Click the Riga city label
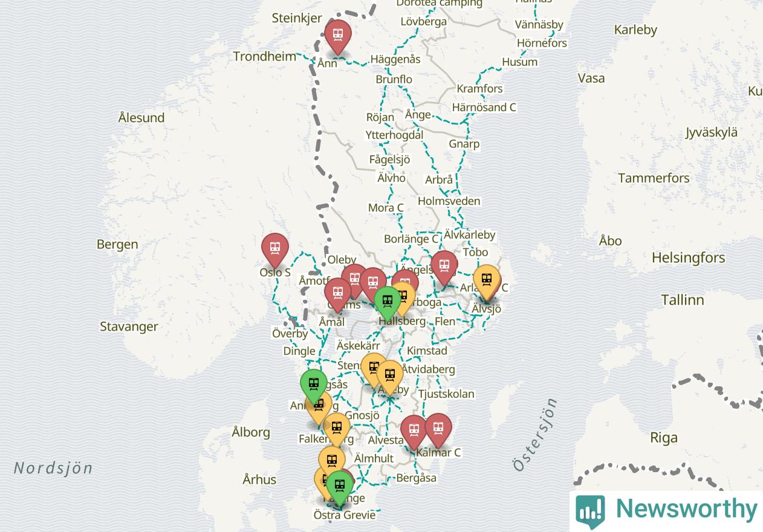 pyautogui.click(x=664, y=438)
